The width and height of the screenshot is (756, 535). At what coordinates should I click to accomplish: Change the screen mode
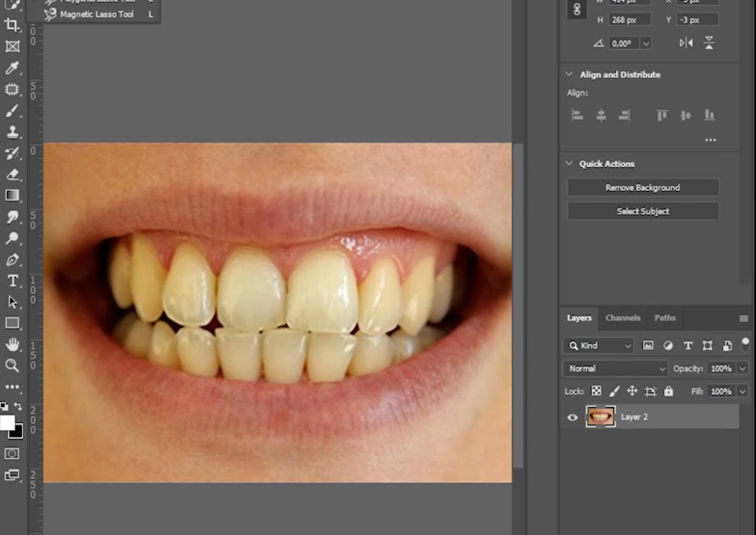click(12, 475)
